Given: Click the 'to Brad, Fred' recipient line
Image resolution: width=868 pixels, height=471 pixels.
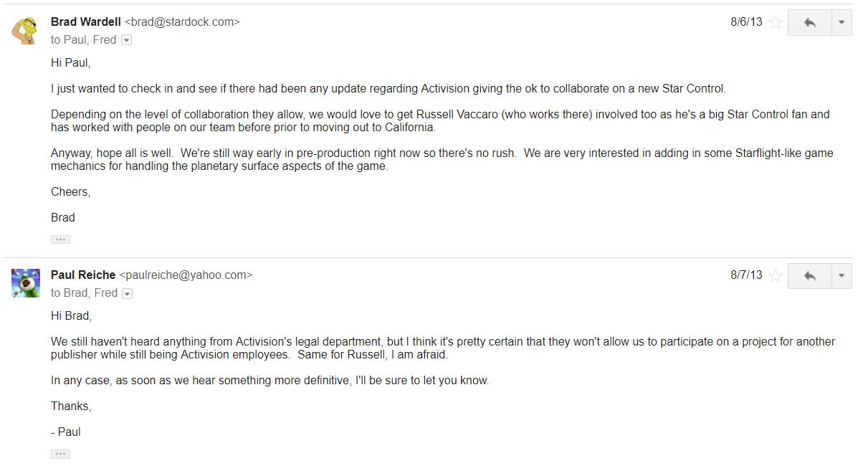Looking at the screenshot, I should tap(84, 293).
